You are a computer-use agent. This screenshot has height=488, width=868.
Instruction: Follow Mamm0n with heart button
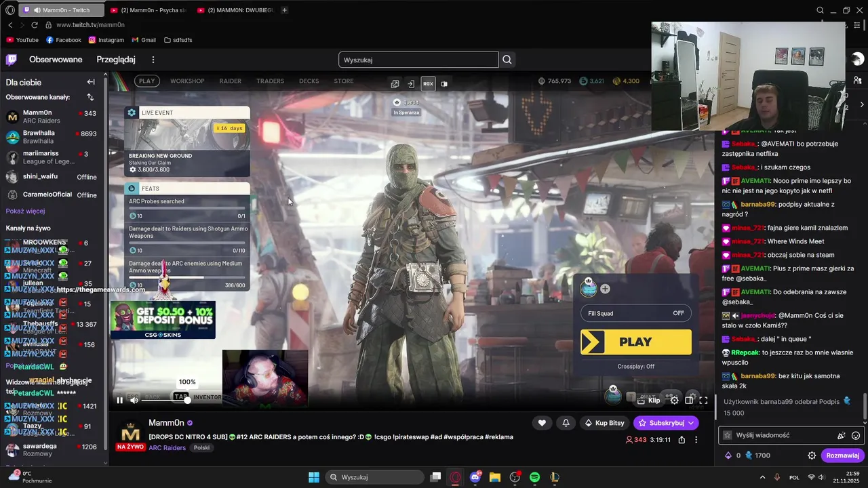pyautogui.click(x=542, y=423)
